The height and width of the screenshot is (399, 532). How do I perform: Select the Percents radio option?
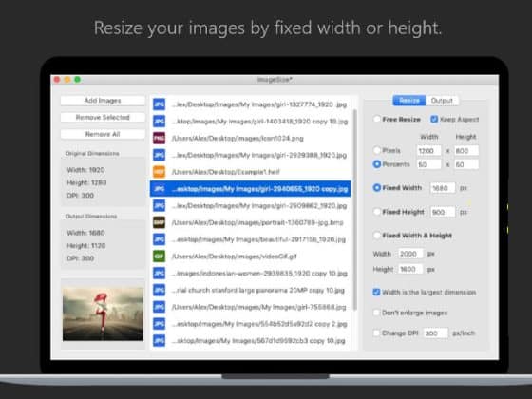pos(376,164)
